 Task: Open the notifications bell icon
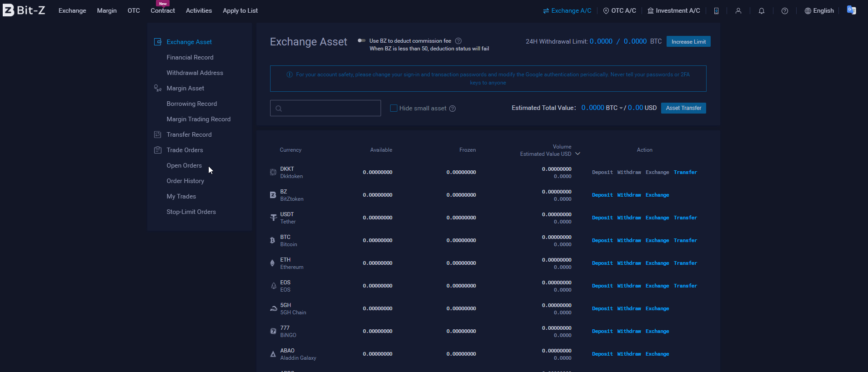tap(762, 11)
